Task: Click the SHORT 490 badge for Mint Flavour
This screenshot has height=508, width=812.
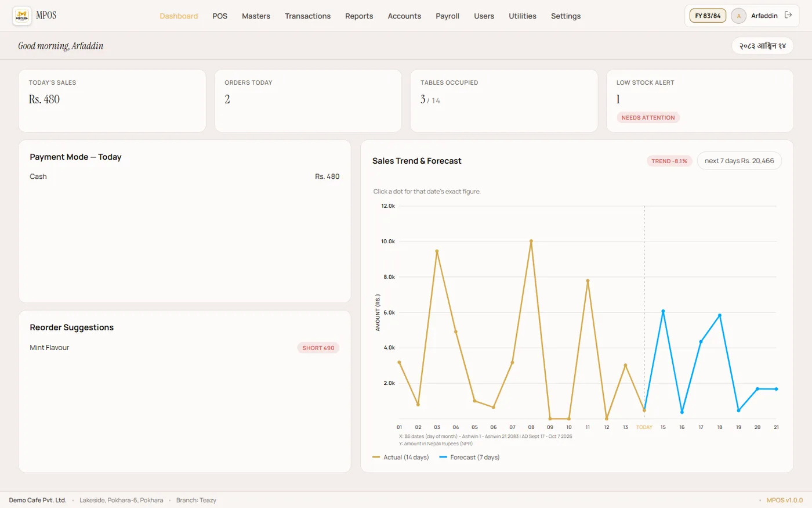Action: [318, 348]
